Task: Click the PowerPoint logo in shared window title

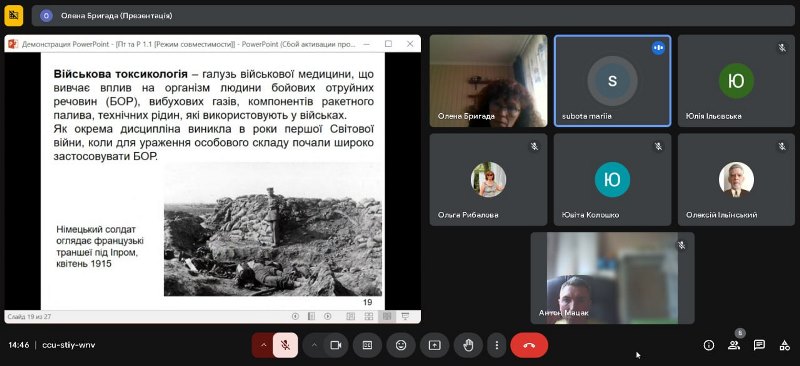Action: tap(13, 44)
